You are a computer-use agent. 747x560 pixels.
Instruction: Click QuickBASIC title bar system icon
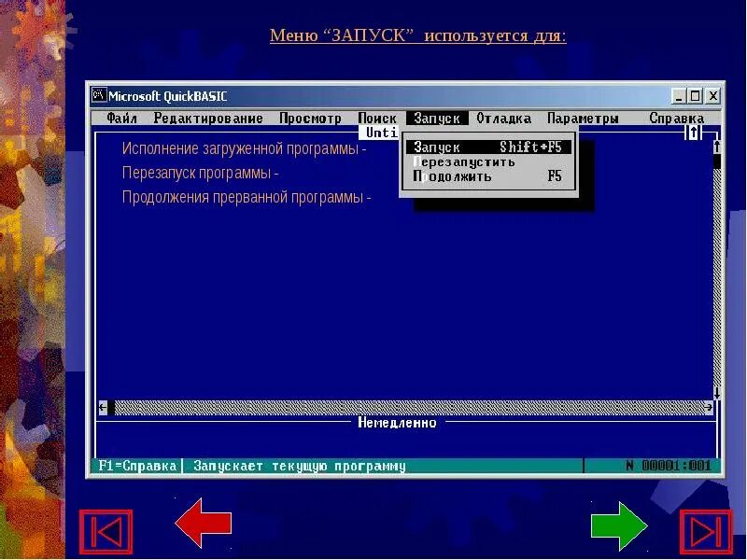[x=99, y=95]
